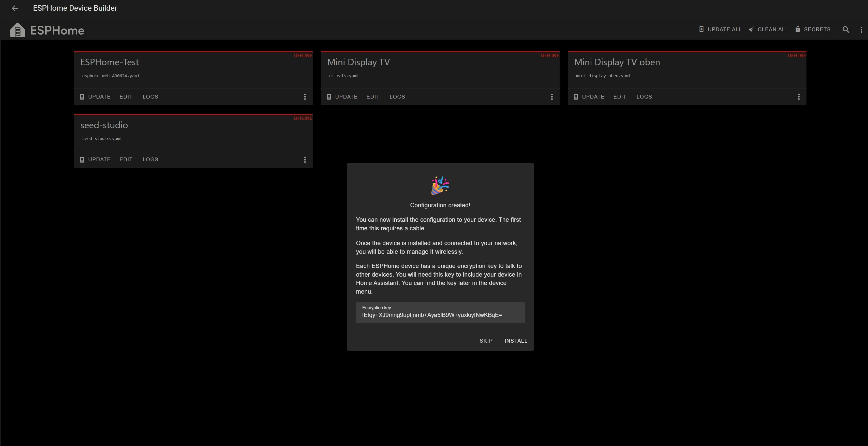View logs for Mini Display TV
The image size is (868, 446).
tap(397, 97)
